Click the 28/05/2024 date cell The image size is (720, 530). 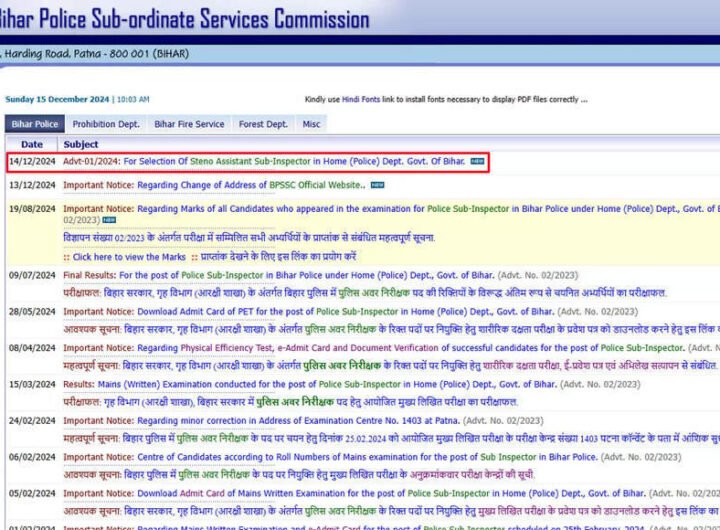click(x=32, y=311)
